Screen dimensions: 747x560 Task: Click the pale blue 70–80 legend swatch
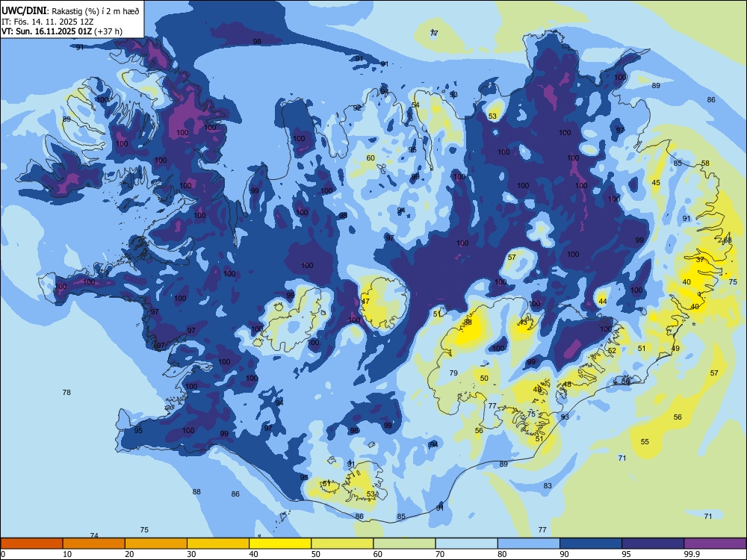466,544
